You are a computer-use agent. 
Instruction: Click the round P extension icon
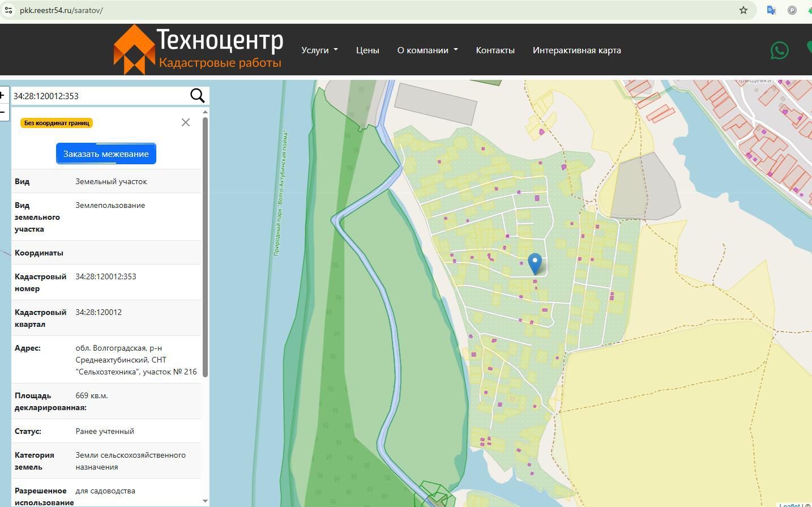[792, 10]
